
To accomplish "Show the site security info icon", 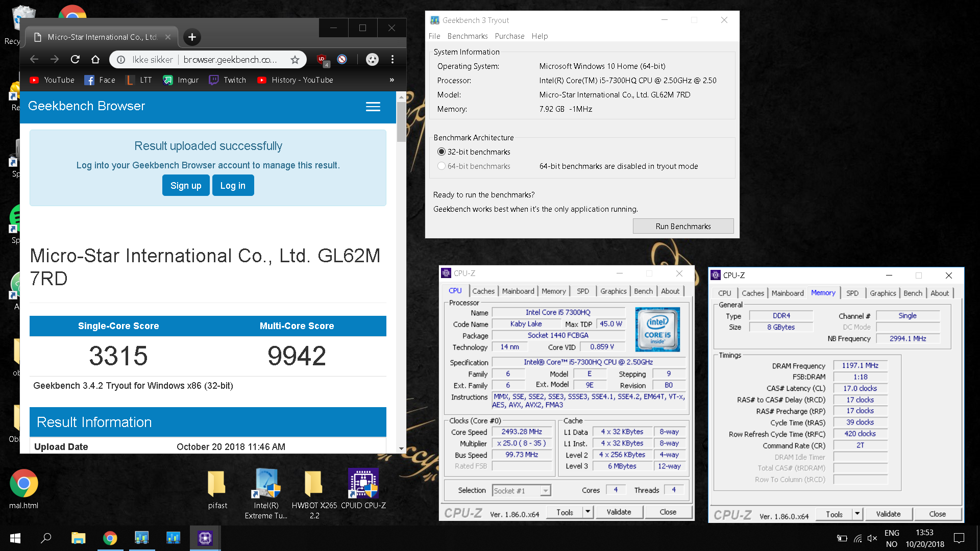I will [121, 60].
